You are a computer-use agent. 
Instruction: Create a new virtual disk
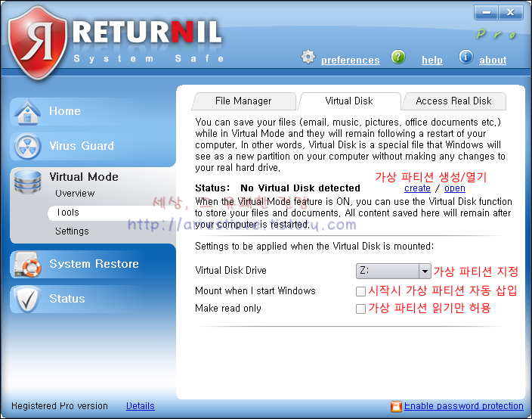point(417,188)
